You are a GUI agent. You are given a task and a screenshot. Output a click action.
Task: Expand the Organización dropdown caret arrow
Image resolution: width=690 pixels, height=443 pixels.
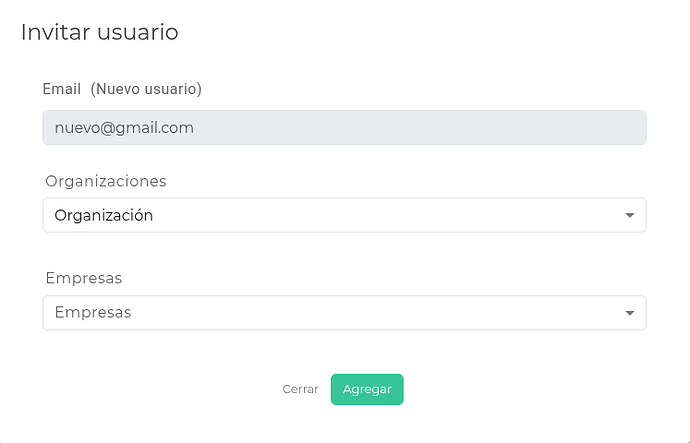pyautogui.click(x=629, y=215)
